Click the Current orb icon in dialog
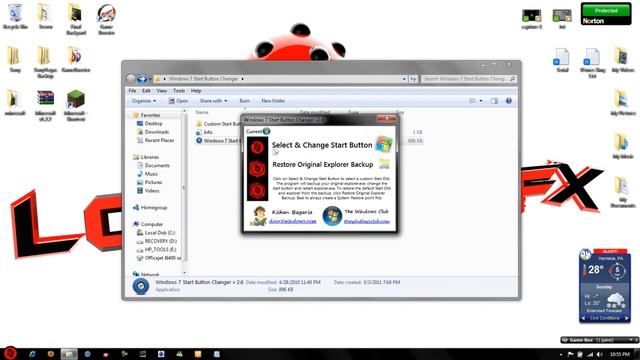Screen dimensions: 640x360 point(267,131)
